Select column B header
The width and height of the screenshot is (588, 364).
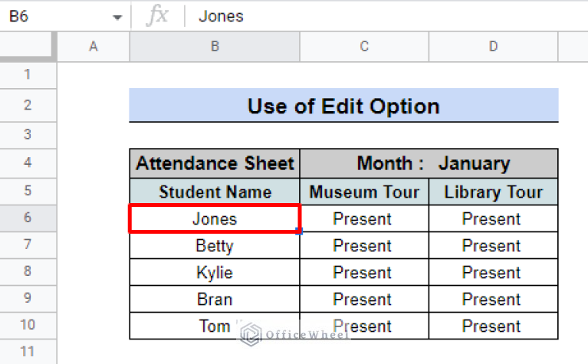215,47
